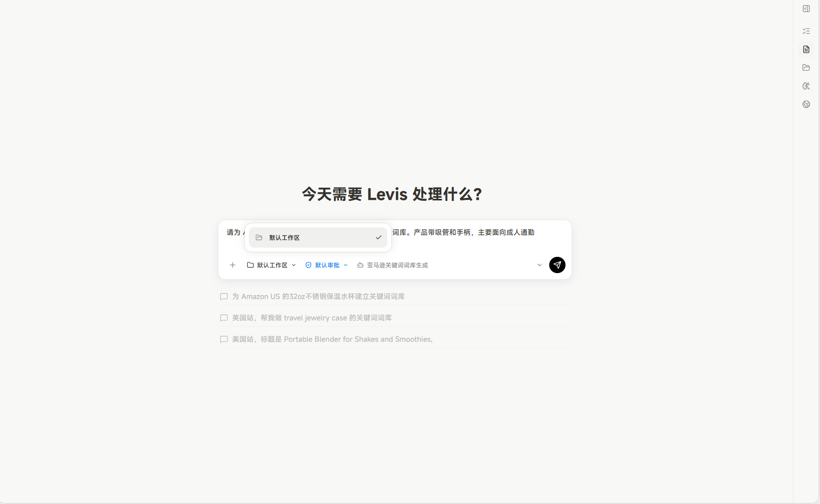Select 默认工作区 option in popup list

coord(318,238)
